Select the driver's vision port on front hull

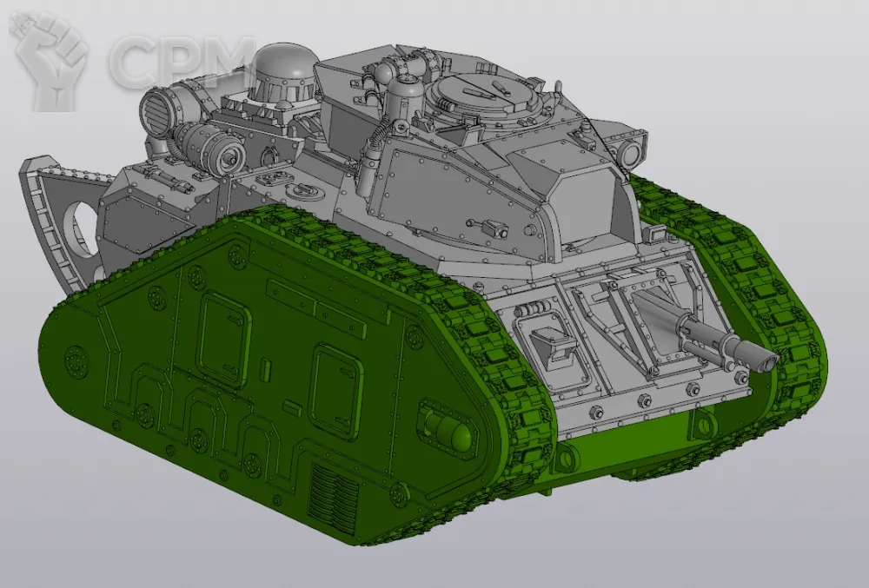[x=549, y=345]
